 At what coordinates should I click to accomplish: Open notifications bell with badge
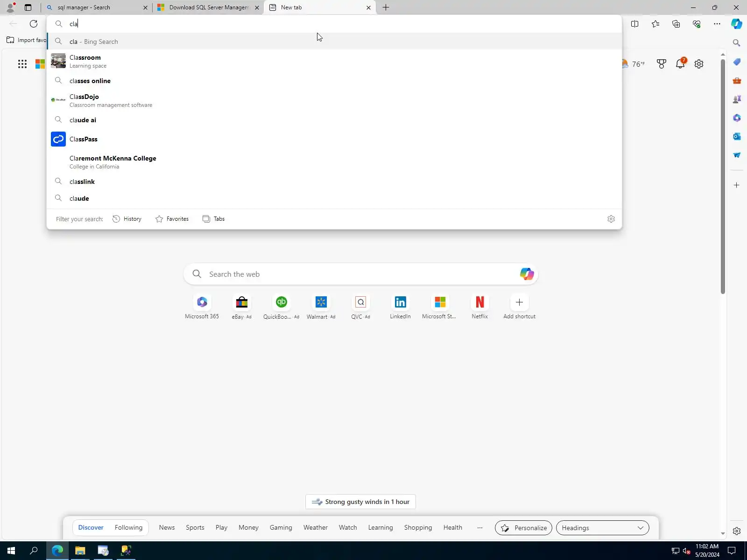(681, 63)
